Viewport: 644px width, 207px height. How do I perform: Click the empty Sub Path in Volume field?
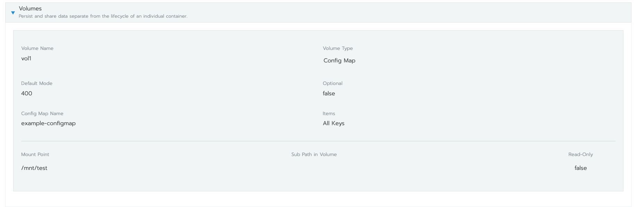pos(314,168)
